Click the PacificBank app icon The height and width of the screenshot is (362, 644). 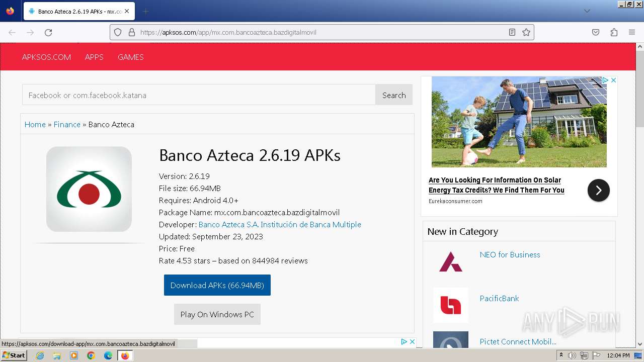(x=451, y=305)
